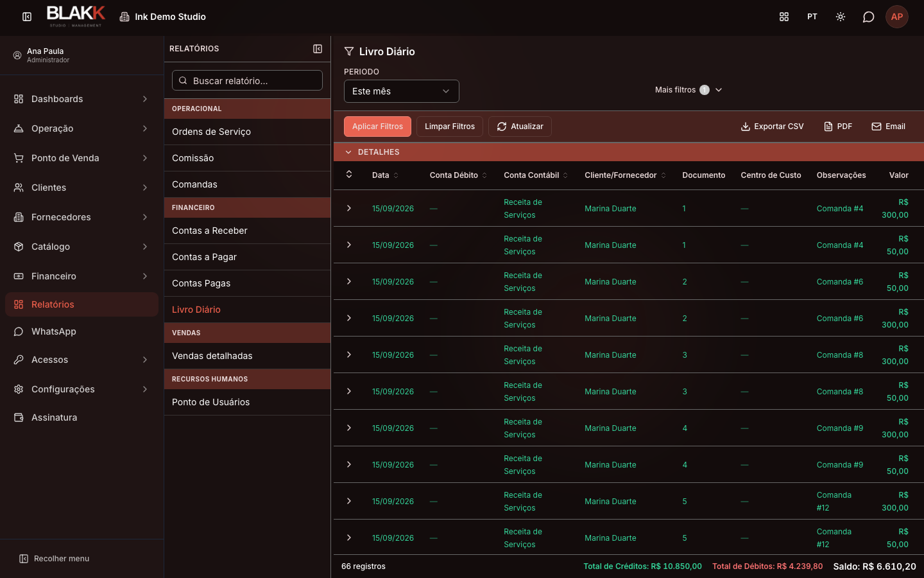The width and height of the screenshot is (924, 578).
Task: Open Configurações in sidebar
Action: point(81,389)
